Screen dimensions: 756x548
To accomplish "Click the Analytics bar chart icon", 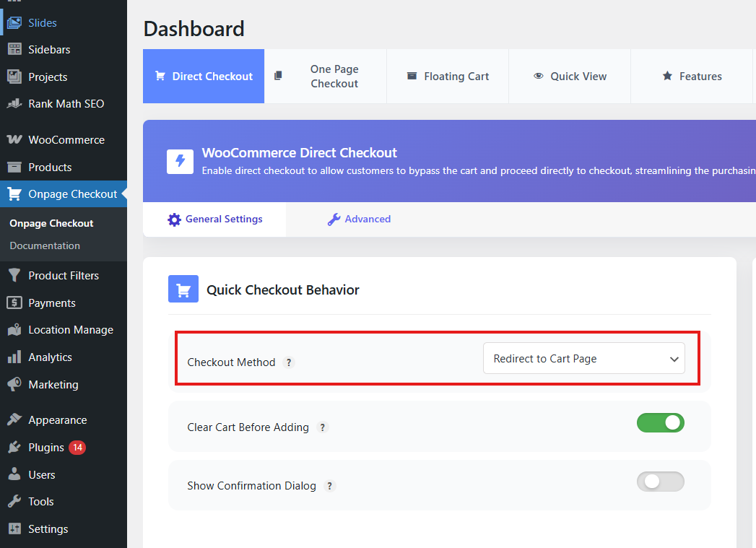I will point(14,357).
